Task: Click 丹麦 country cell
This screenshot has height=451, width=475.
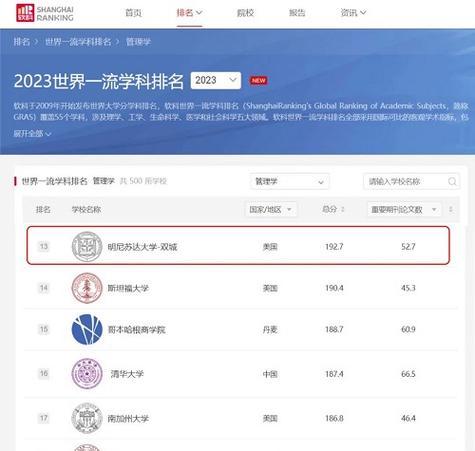Action: tap(270, 330)
